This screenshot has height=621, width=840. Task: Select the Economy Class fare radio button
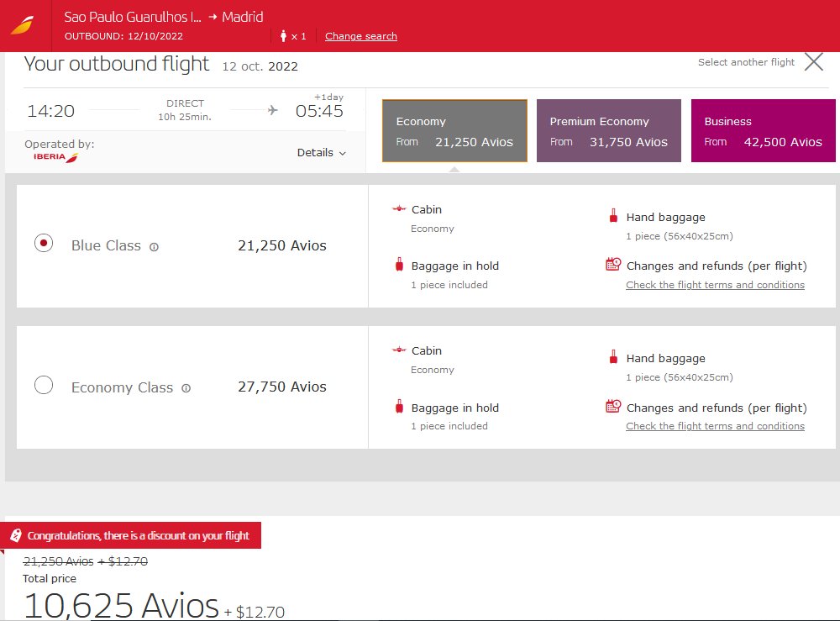44,386
